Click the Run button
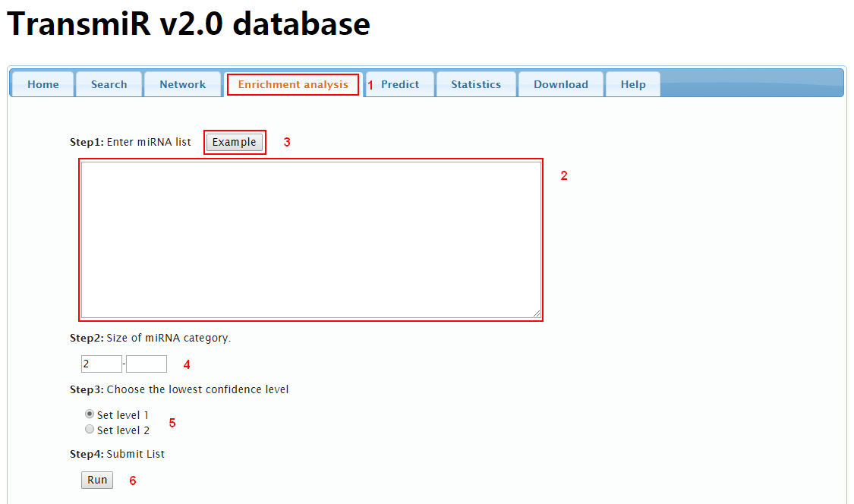Screen dimensions: 854x504 click(x=97, y=480)
